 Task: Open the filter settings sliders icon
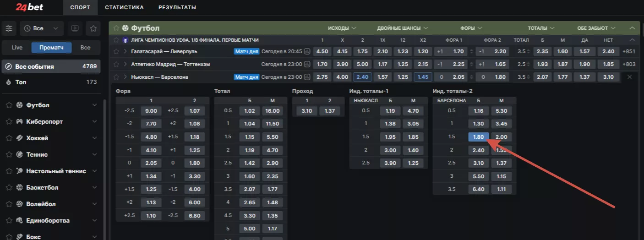(9, 28)
